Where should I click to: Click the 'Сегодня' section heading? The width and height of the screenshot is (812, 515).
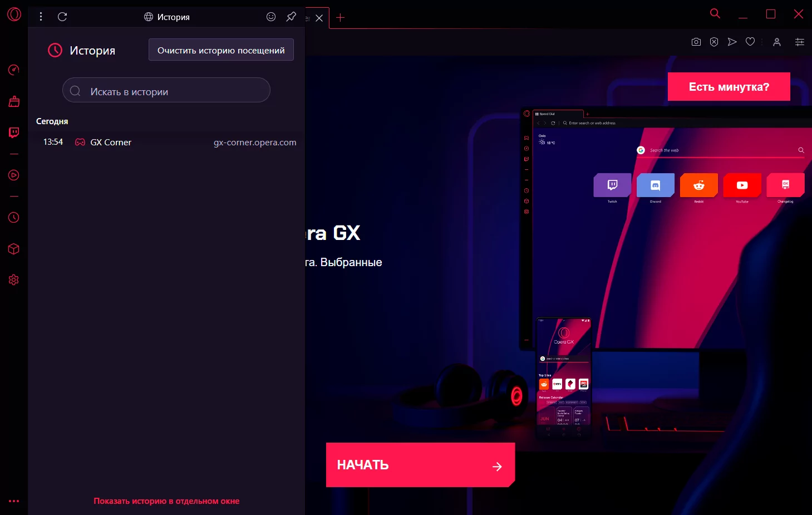(x=52, y=121)
